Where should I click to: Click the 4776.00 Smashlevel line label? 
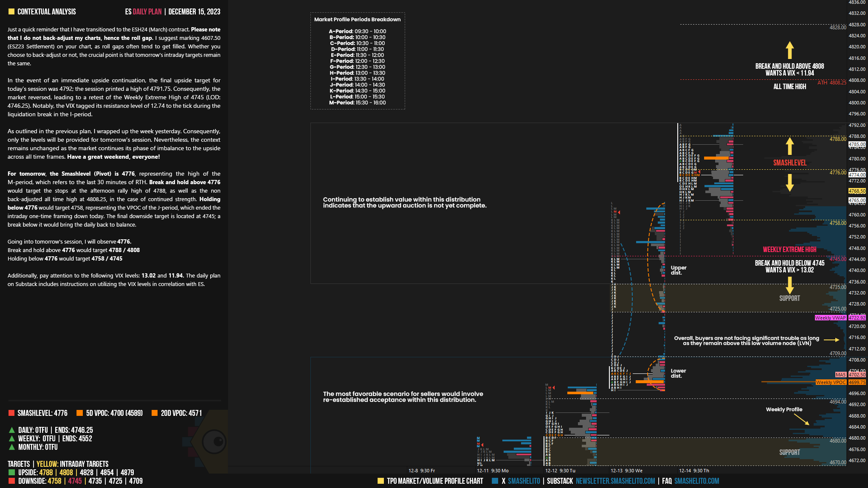(x=838, y=173)
